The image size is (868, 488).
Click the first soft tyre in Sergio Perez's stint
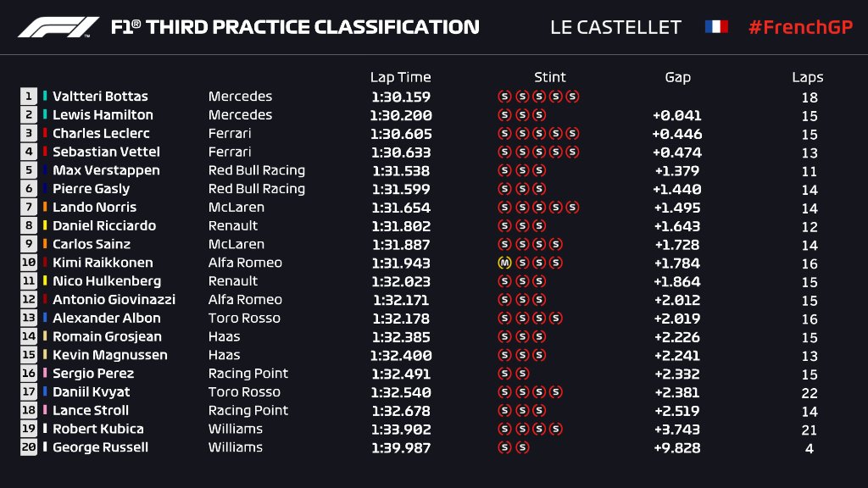504,374
